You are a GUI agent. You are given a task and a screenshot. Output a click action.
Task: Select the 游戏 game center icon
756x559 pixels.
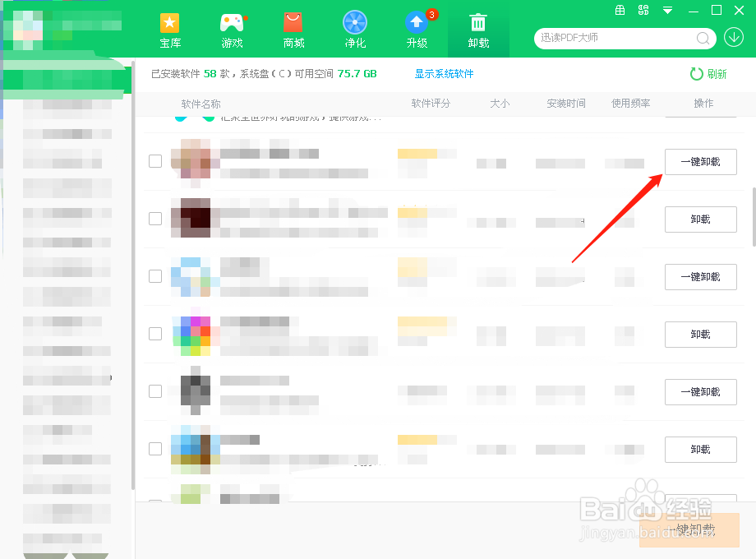pos(232,30)
